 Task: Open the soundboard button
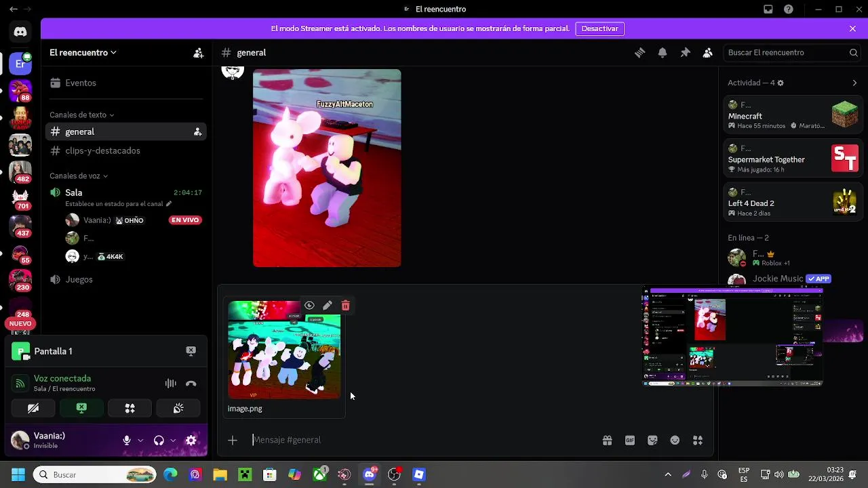[x=178, y=408]
